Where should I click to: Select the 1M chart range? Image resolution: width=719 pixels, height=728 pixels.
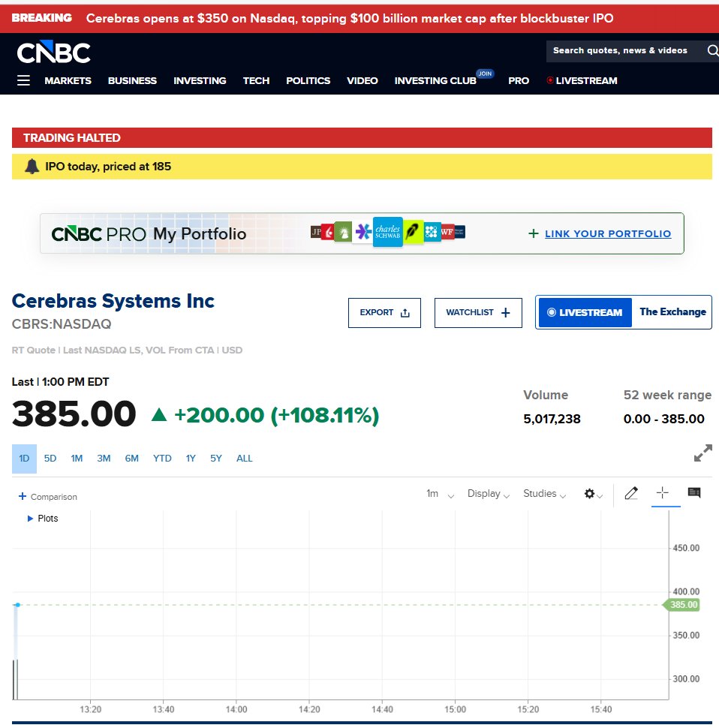pyautogui.click(x=77, y=459)
